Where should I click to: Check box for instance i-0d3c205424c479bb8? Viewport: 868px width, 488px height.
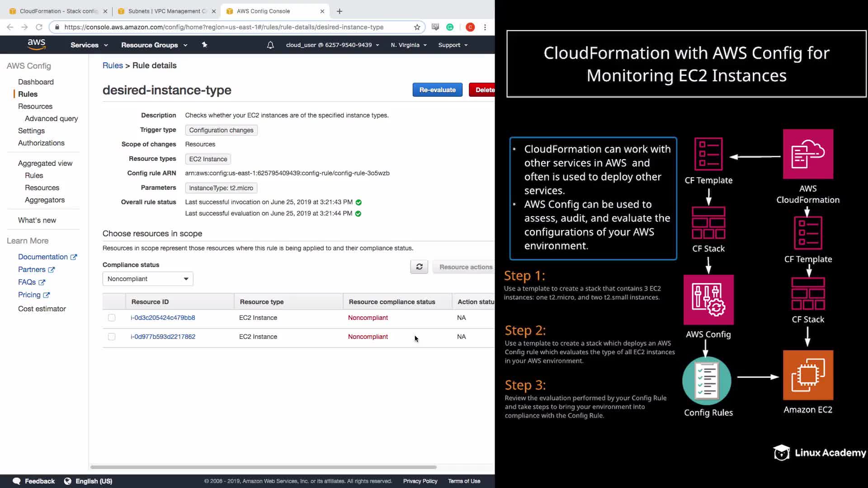tap(112, 318)
